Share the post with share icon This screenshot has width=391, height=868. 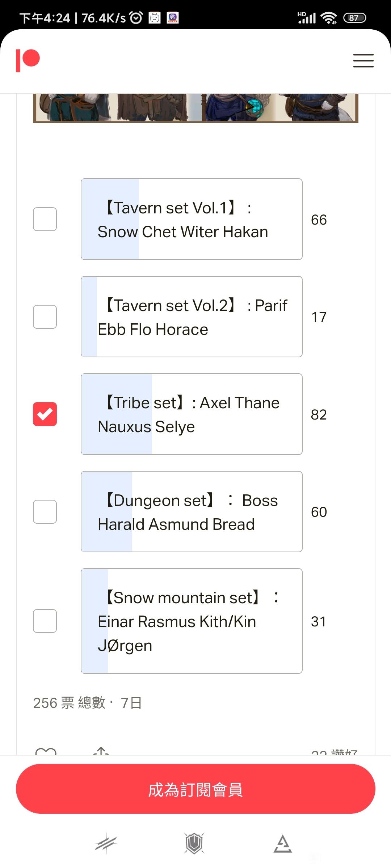101,750
